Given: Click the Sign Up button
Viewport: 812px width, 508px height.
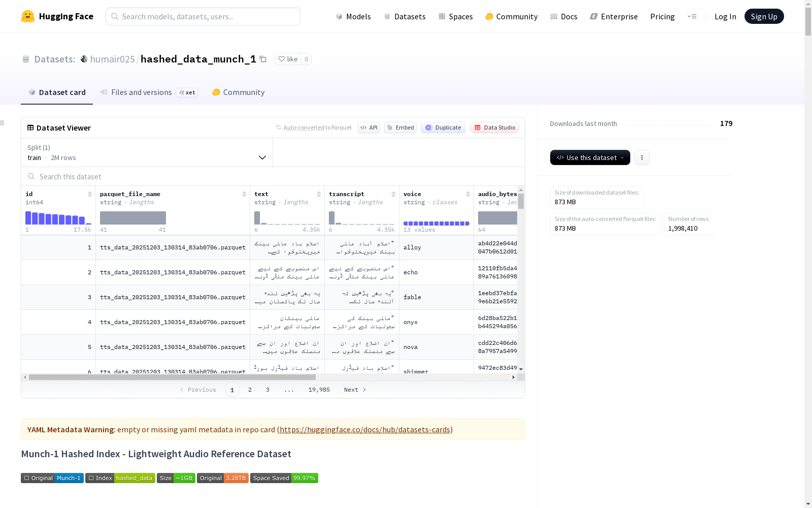Looking at the screenshot, I should tap(764, 16).
